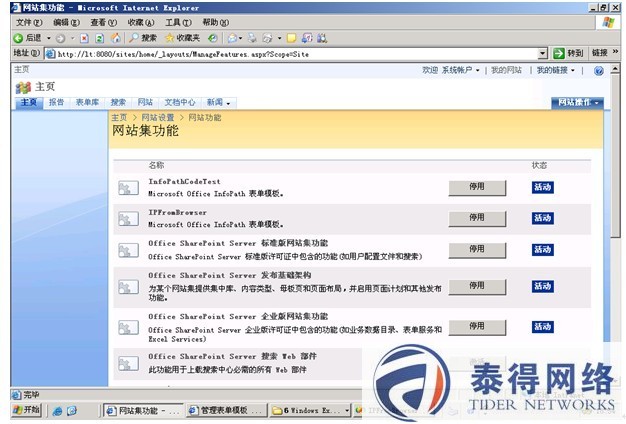
Task: Click 停用 for 发布基础架构 feature
Action: [x=477, y=287]
